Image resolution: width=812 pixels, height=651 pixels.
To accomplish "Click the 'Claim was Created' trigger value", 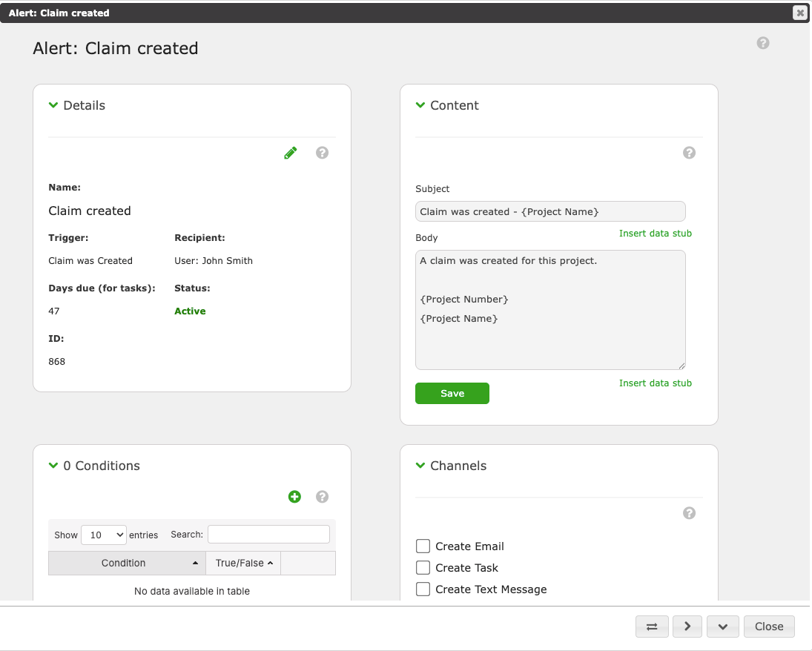I will click(x=90, y=261).
